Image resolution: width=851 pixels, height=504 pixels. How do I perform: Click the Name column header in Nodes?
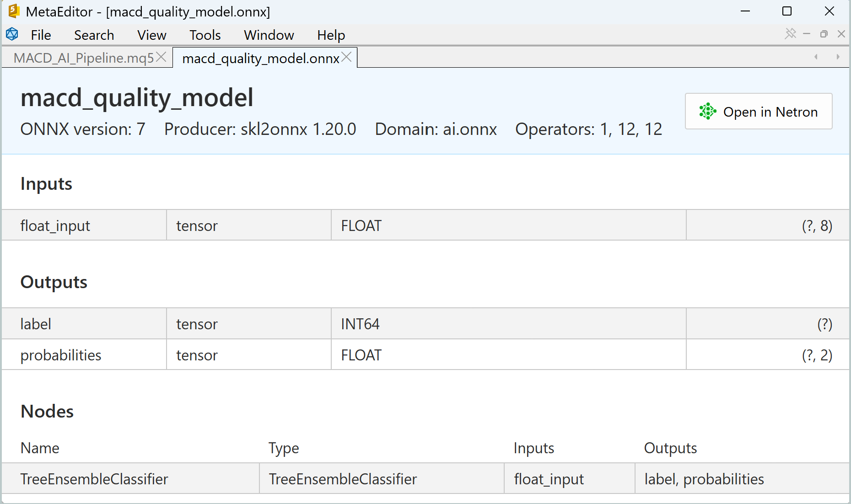[40, 448]
